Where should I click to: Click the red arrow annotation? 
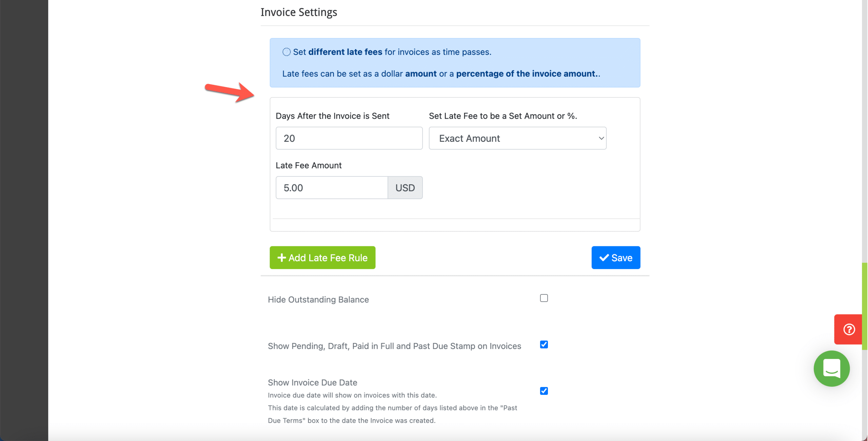230,92
